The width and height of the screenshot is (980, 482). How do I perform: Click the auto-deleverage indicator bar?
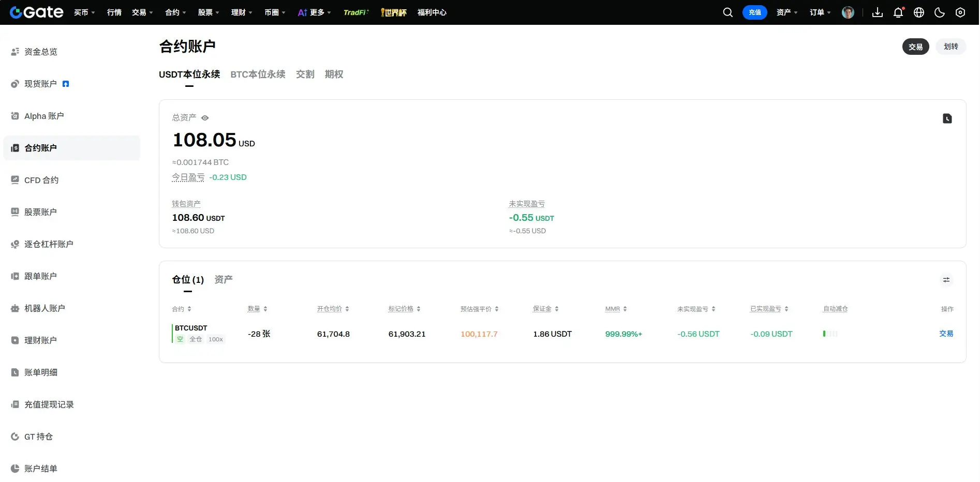[830, 334]
